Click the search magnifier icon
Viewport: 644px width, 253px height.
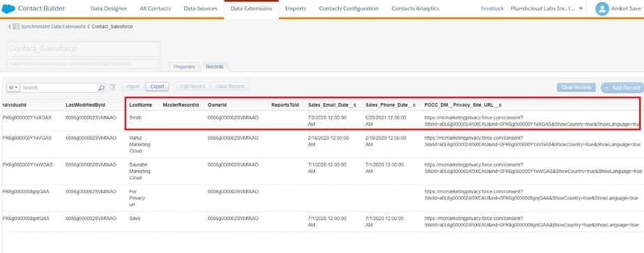(101, 88)
